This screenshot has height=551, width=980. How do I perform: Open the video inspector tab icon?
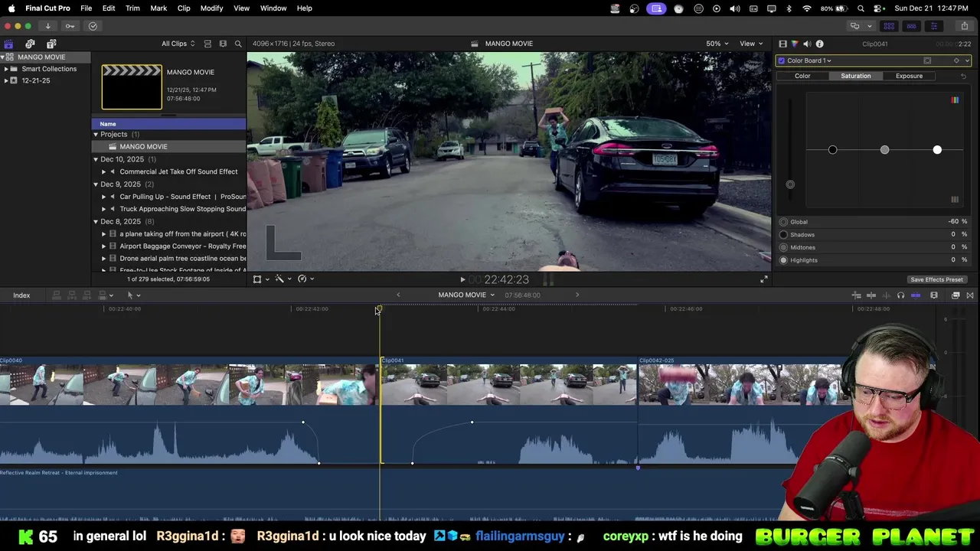coord(782,44)
